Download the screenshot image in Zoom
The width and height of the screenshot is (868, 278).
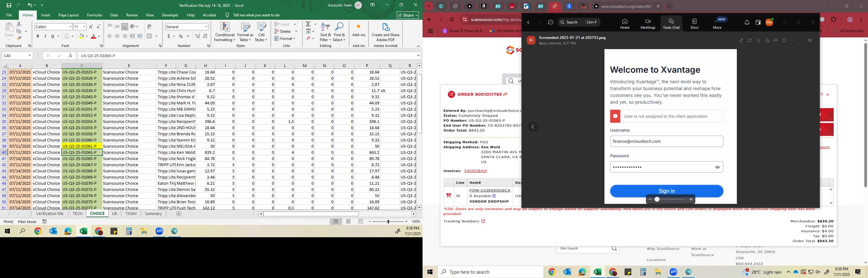(758, 40)
